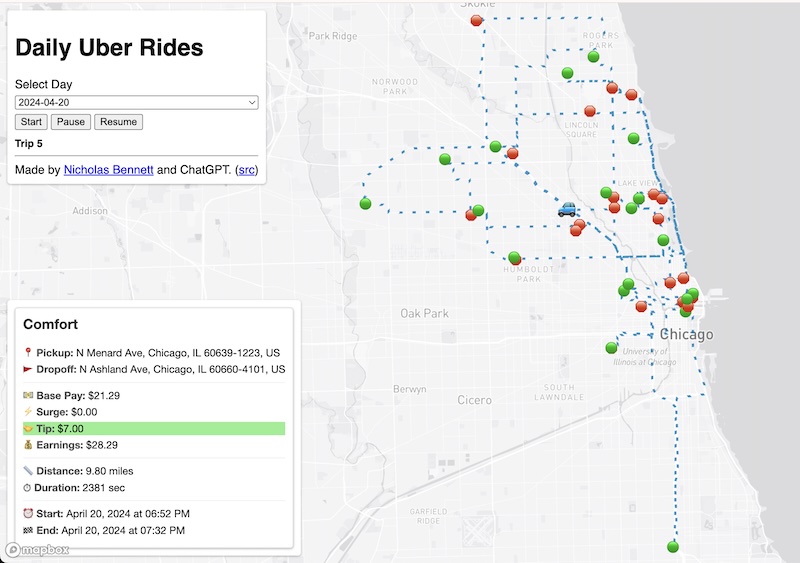This screenshot has width=800, height=563.
Task: Click the Earnings: $28.29 text
Action: tap(77, 445)
